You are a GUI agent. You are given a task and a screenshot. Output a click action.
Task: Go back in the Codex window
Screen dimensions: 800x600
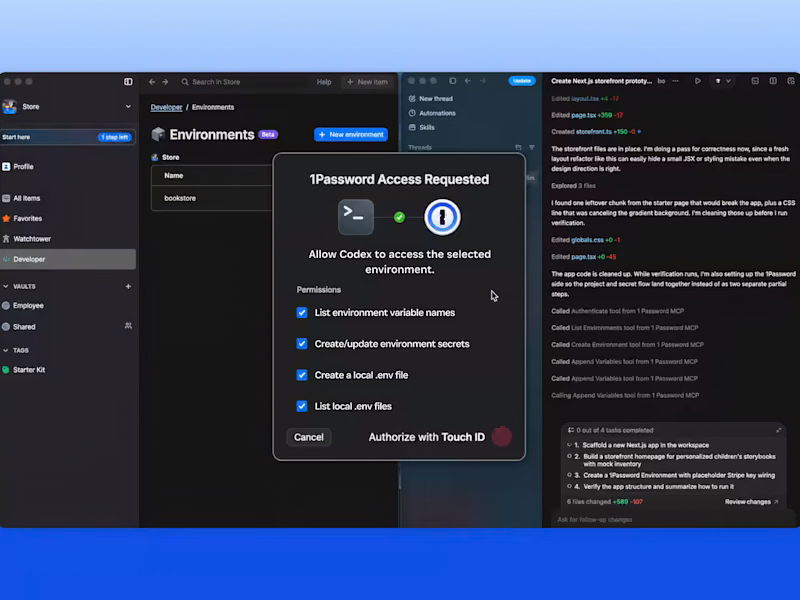pos(468,81)
